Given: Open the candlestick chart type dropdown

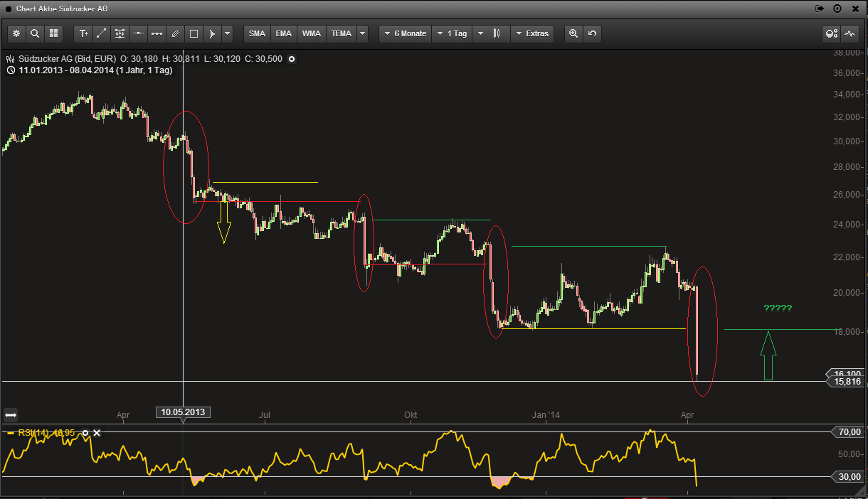Looking at the screenshot, I should click(x=492, y=33).
